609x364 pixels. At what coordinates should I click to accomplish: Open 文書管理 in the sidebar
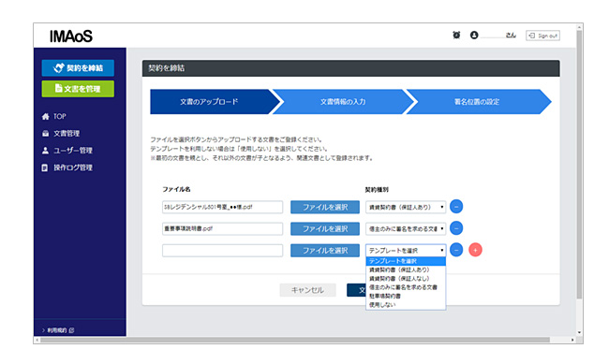point(61,134)
